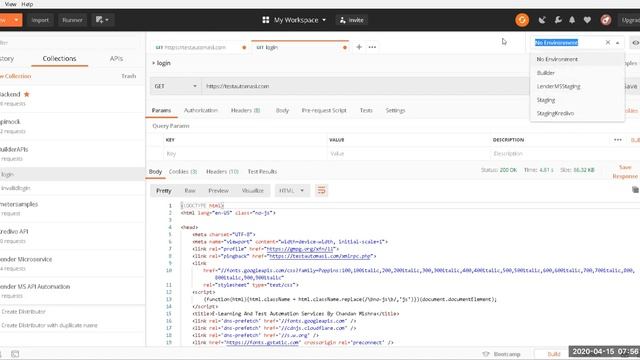Toggle response line wrap icon
This screenshot has height=360, width=640.
click(x=322, y=191)
